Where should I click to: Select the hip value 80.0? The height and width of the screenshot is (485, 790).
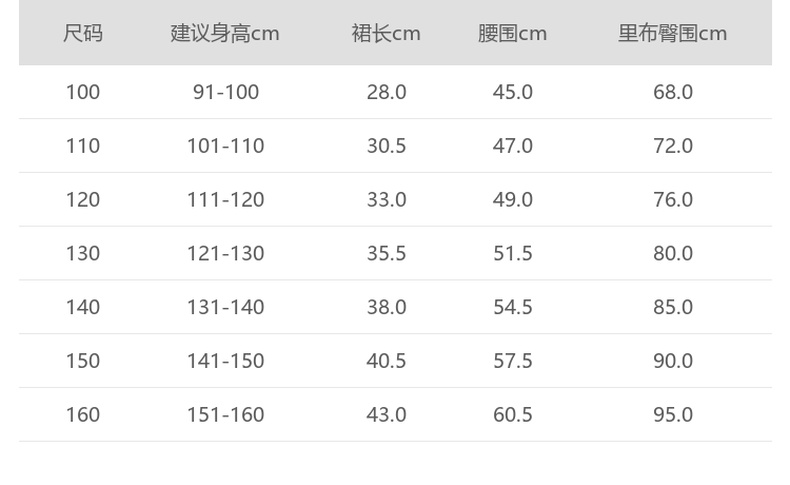pos(672,253)
